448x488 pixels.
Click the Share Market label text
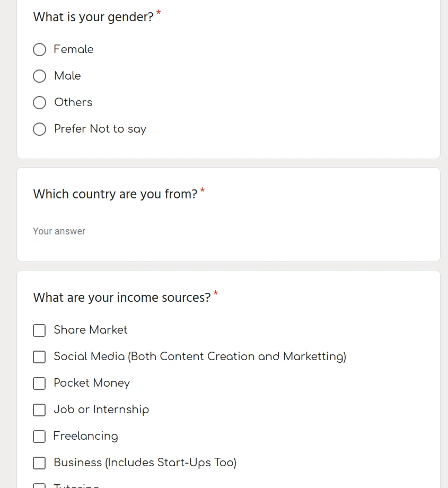91,330
